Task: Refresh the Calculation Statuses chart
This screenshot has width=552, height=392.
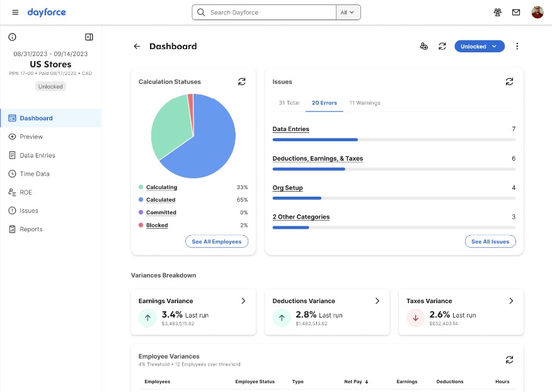Action: [x=241, y=81]
